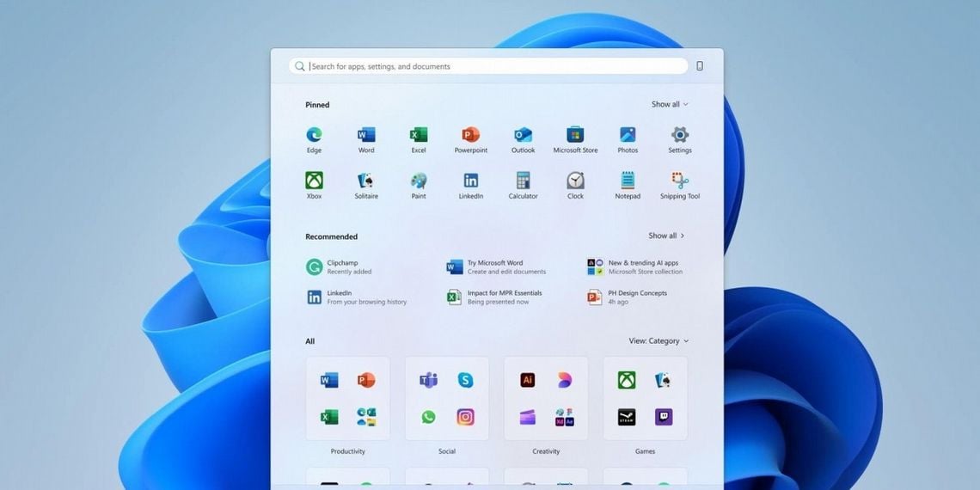This screenshot has height=490, width=980.
Task: Launch Steam in the Games category
Action: pyautogui.click(x=627, y=417)
